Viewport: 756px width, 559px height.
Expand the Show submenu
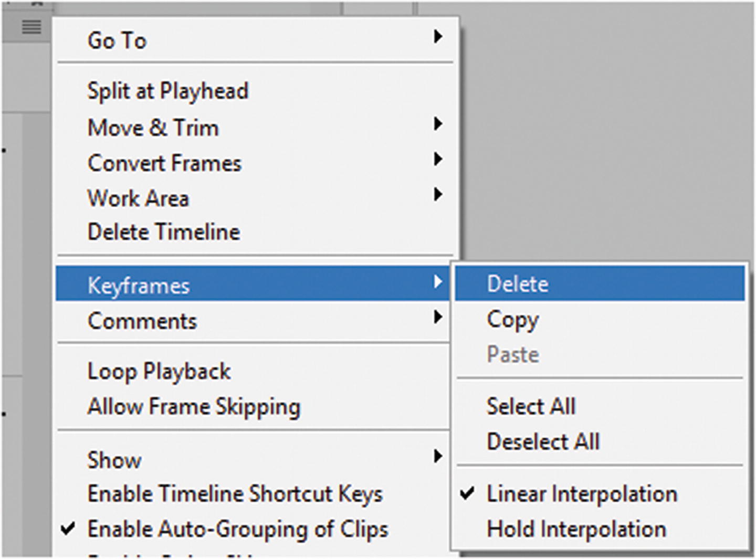click(114, 460)
